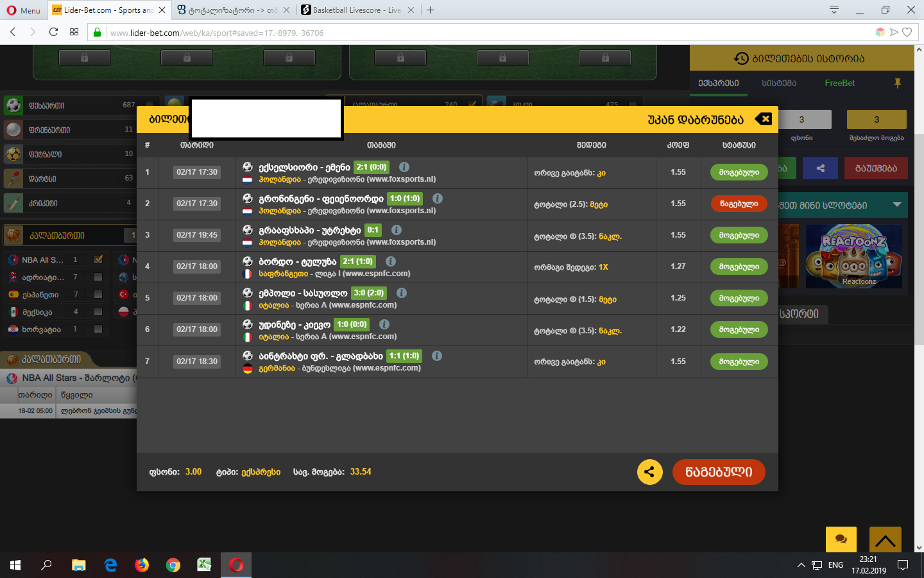The height and width of the screenshot is (578, 924).
Task: Click the red გაუქმება cancel button
Action: 876,168
